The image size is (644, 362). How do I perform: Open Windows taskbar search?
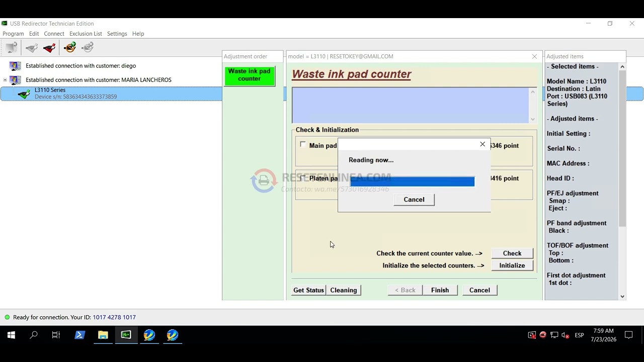coord(34,335)
